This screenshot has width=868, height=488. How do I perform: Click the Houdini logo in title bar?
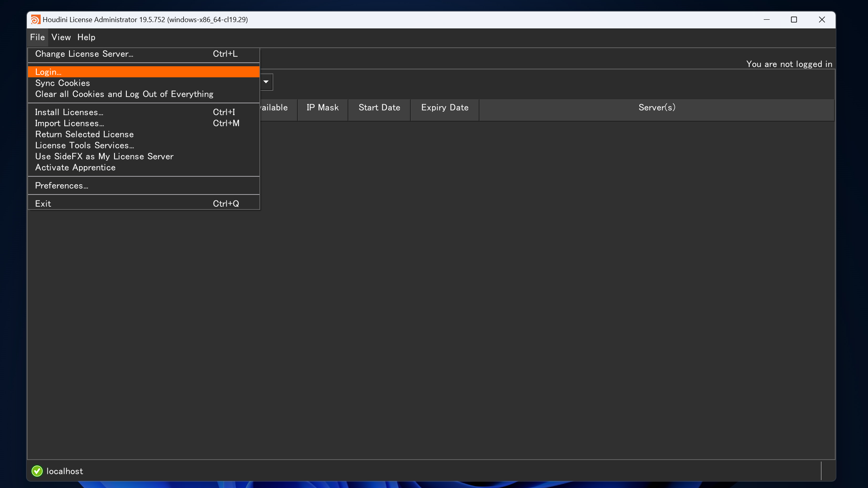coord(36,20)
